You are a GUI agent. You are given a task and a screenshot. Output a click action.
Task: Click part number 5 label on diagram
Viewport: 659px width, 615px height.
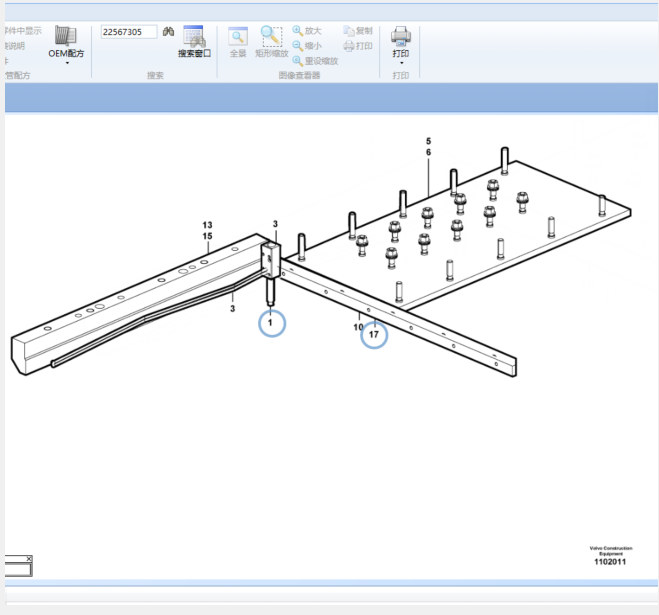point(428,141)
